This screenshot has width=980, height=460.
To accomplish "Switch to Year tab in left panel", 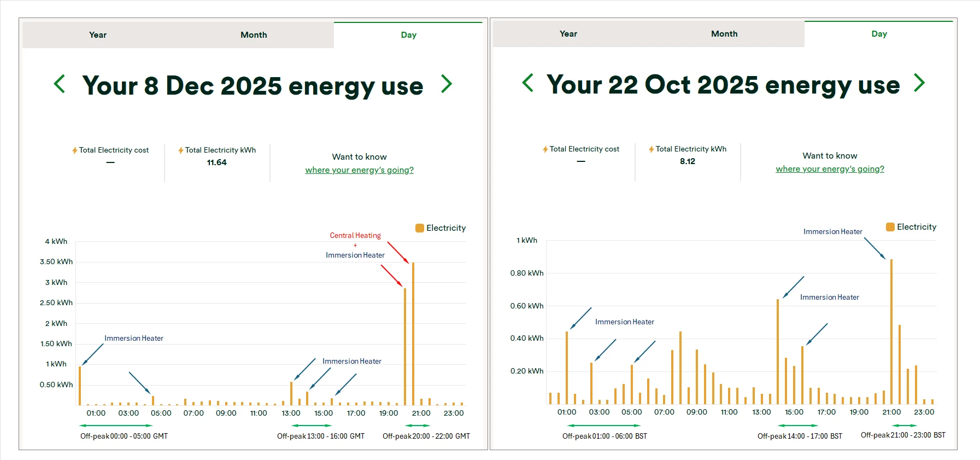I will (x=98, y=35).
